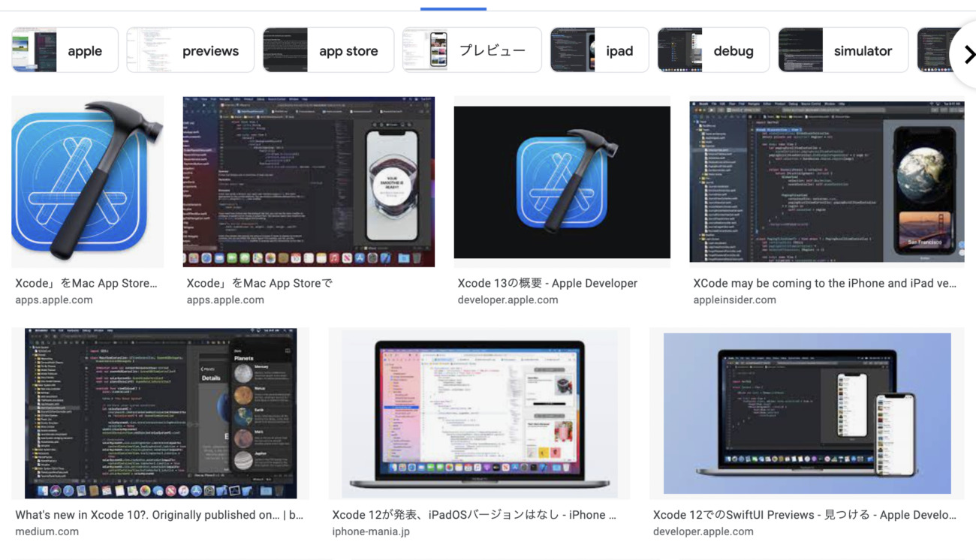
Task: Open the Xcode 13 overview icon thumbnail
Action: (x=562, y=181)
